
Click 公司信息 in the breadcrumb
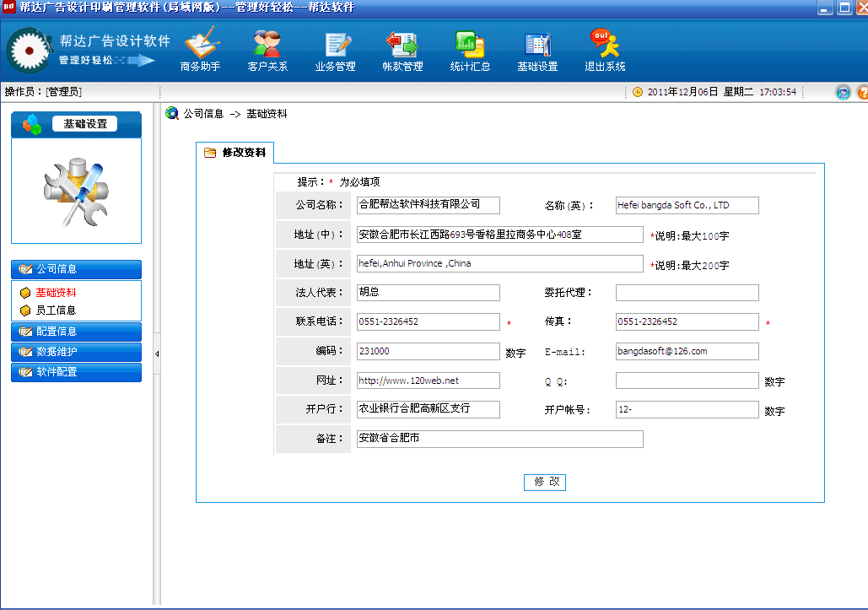coord(203,113)
